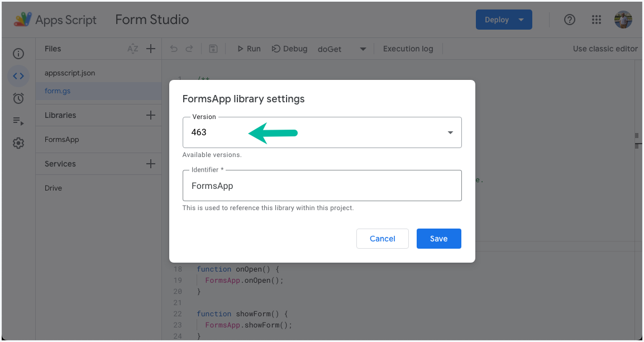Edit the Identifier field containing FormsApp
Screen dimensions: 644x342
(322, 186)
